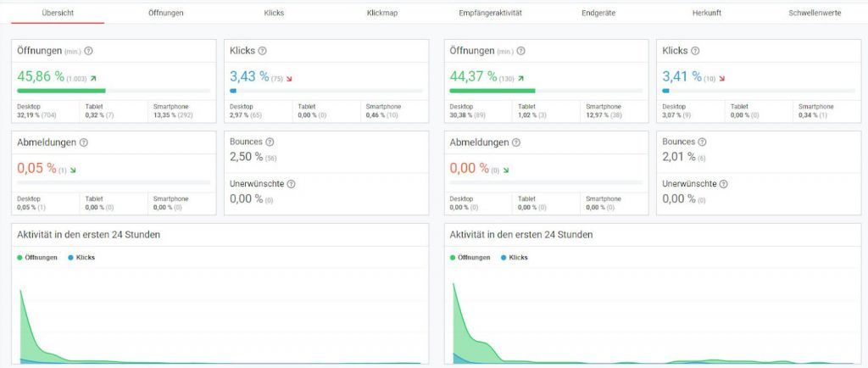Click Desktop 32,19 % (704) openings cell
The image size is (868, 368).
point(46,111)
